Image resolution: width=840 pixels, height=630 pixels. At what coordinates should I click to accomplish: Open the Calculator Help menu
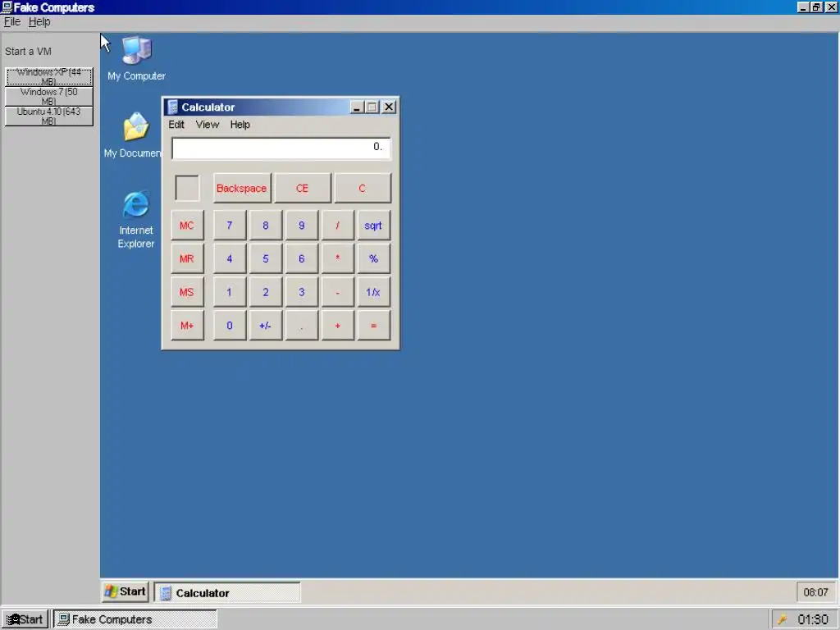pos(240,125)
